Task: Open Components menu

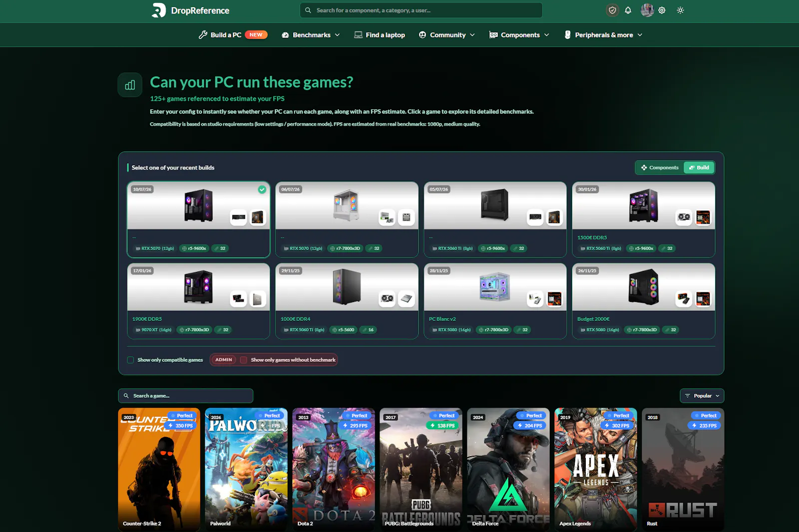Action: click(520, 35)
